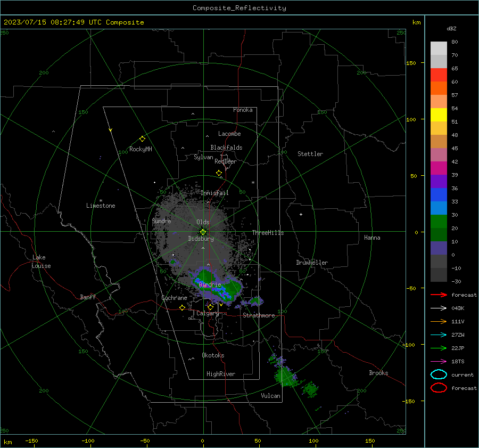Click the green 22JP arrow in legend

click(x=439, y=348)
